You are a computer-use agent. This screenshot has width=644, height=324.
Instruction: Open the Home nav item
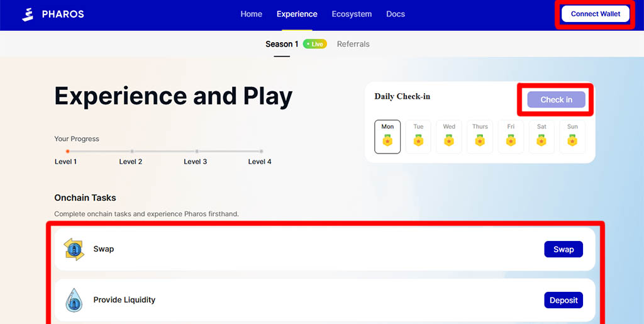[252, 14]
